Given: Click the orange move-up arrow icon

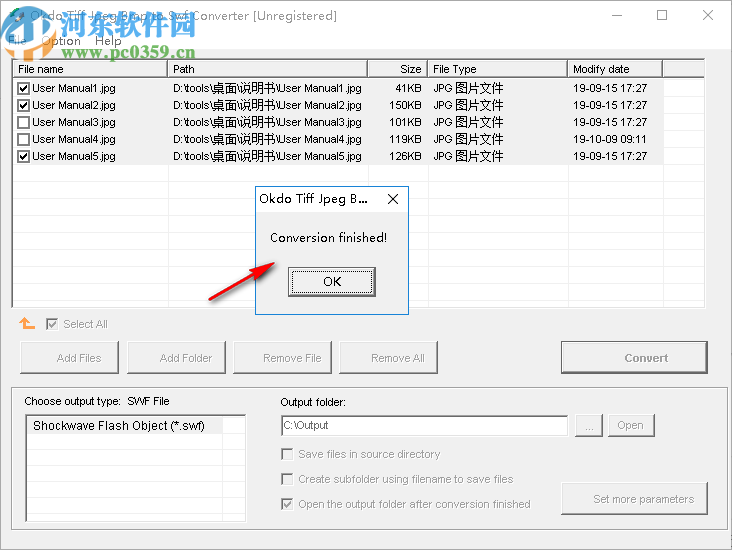Looking at the screenshot, I should [27, 323].
